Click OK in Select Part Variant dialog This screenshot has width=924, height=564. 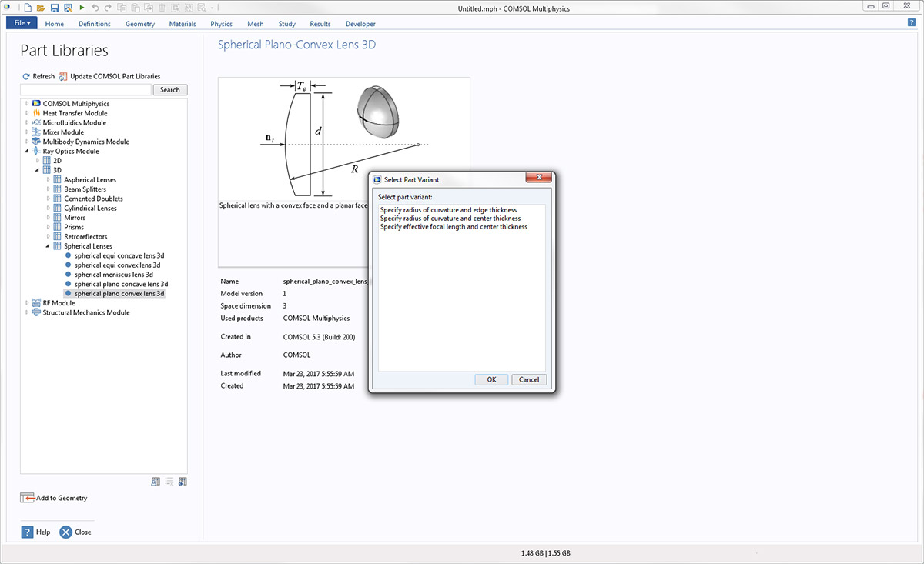tap(491, 379)
